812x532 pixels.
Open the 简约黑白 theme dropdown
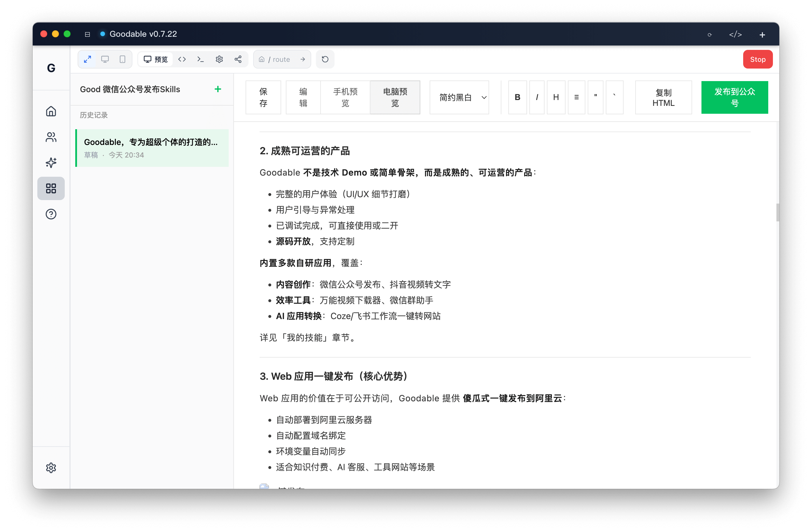(459, 97)
